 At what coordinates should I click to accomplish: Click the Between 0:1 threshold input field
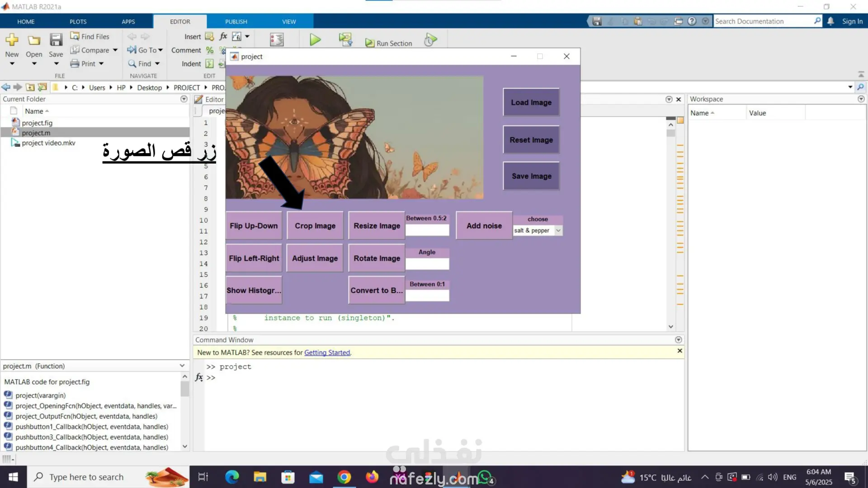coord(427,296)
